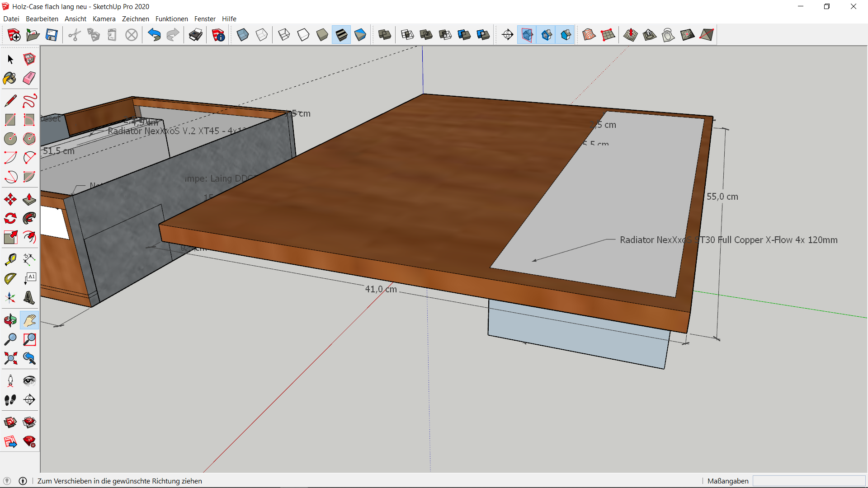The height and width of the screenshot is (488, 868).
Task: Switch to Wireframe face style
Action: [284, 35]
